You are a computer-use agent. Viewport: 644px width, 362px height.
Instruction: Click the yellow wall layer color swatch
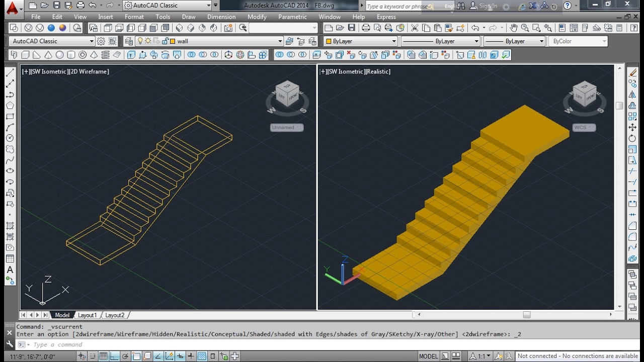tap(173, 41)
